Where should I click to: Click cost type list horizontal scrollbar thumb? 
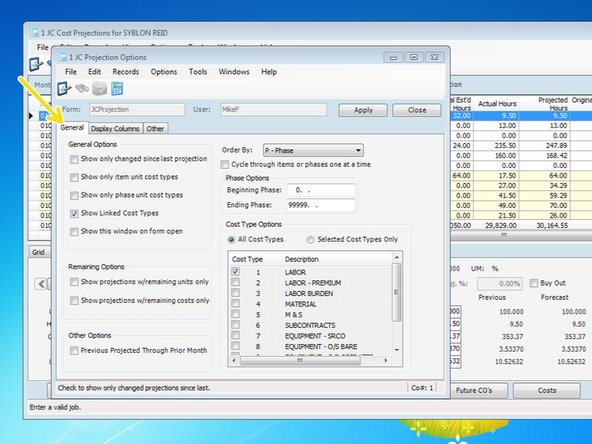click(300, 361)
